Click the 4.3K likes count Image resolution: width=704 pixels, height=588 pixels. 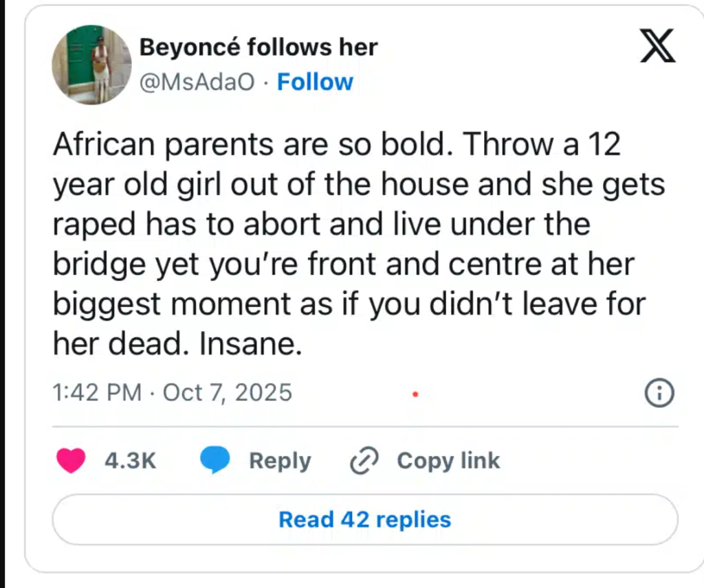131,461
